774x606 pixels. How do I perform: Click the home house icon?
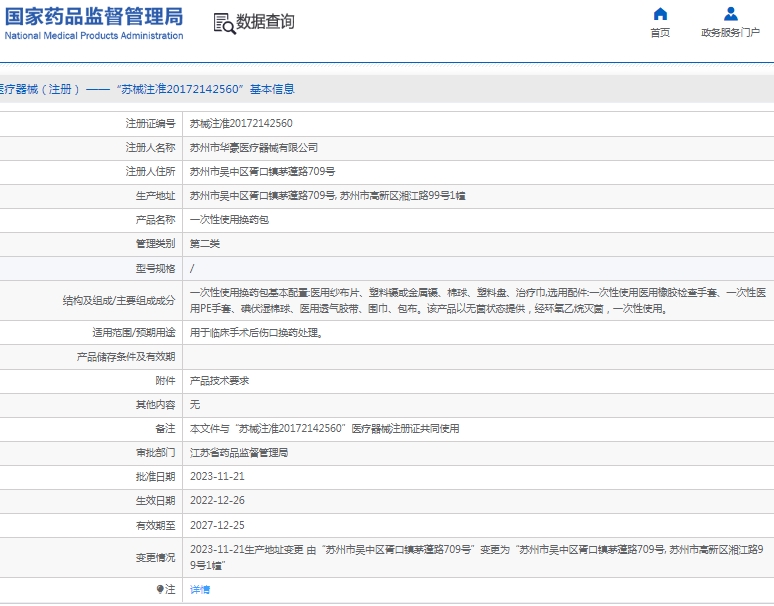660,14
